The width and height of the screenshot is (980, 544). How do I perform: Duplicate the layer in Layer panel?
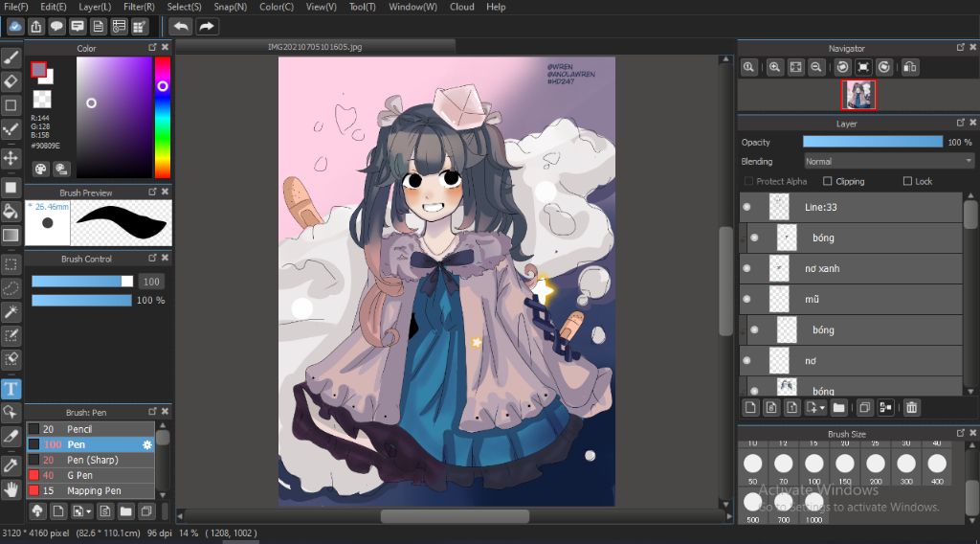pyautogui.click(x=865, y=408)
